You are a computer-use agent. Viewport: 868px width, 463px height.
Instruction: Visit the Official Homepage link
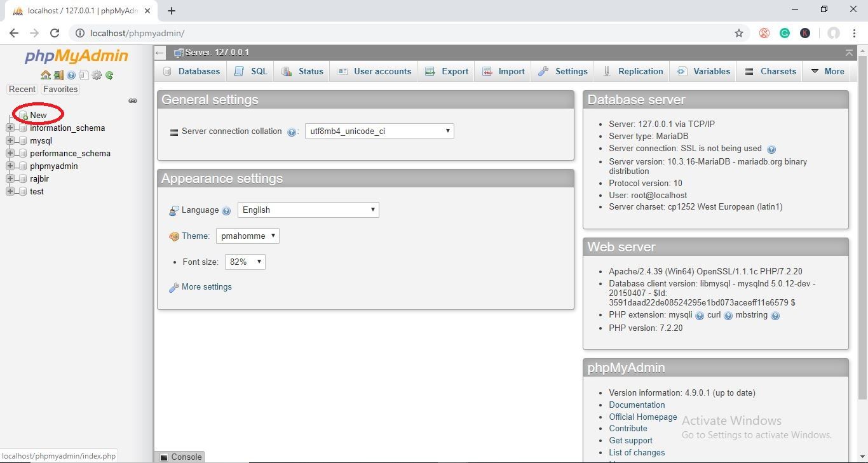pyautogui.click(x=643, y=417)
